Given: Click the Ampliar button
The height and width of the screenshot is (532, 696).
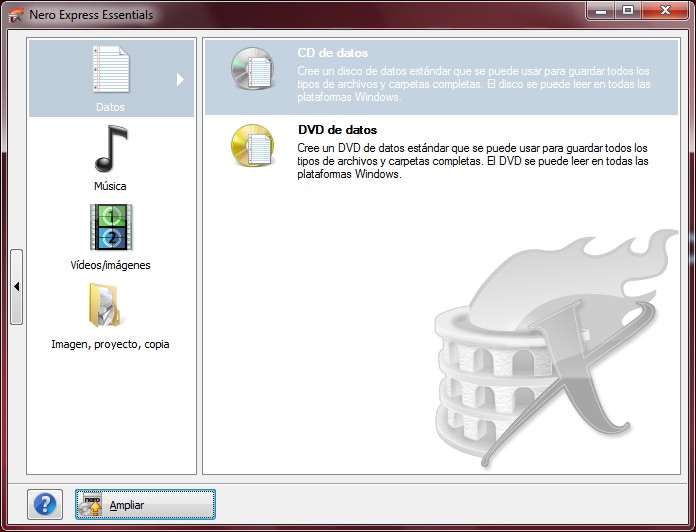Looking at the screenshot, I should point(145,504).
